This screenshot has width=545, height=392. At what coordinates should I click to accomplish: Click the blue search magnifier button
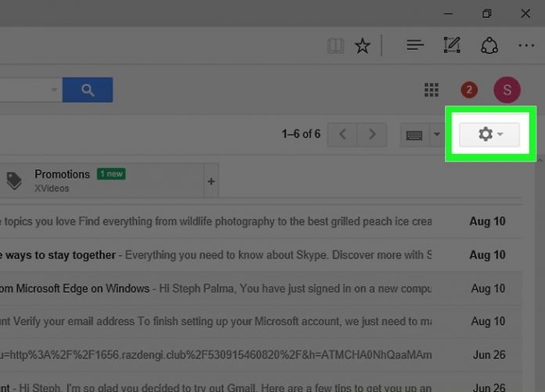click(88, 90)
